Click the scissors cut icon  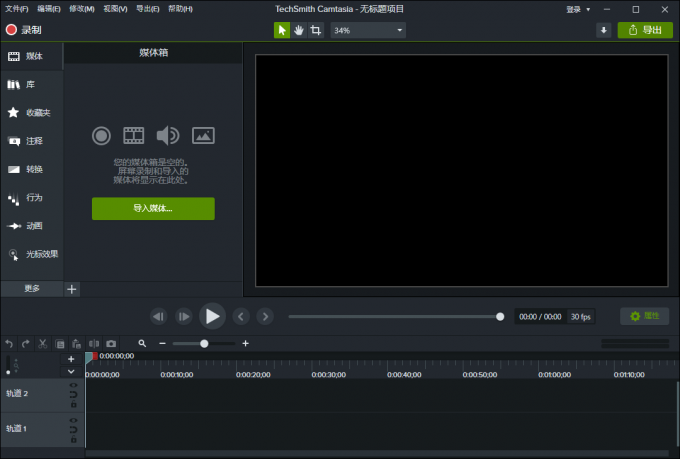point(42,344)
